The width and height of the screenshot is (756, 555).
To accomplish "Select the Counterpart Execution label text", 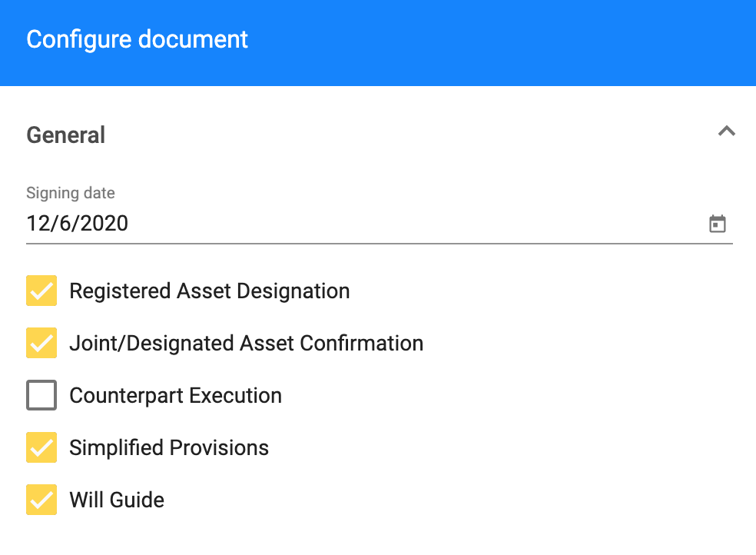I will point(175,395).
